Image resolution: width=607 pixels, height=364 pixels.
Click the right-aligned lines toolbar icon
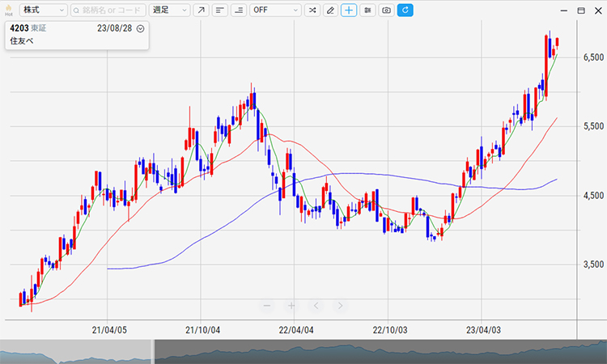pos(239,11)
